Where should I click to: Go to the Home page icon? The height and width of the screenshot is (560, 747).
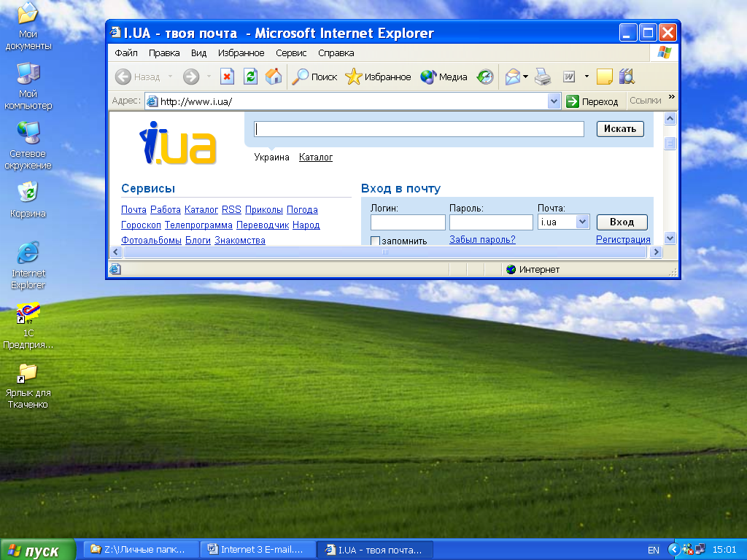coord(274,77)
